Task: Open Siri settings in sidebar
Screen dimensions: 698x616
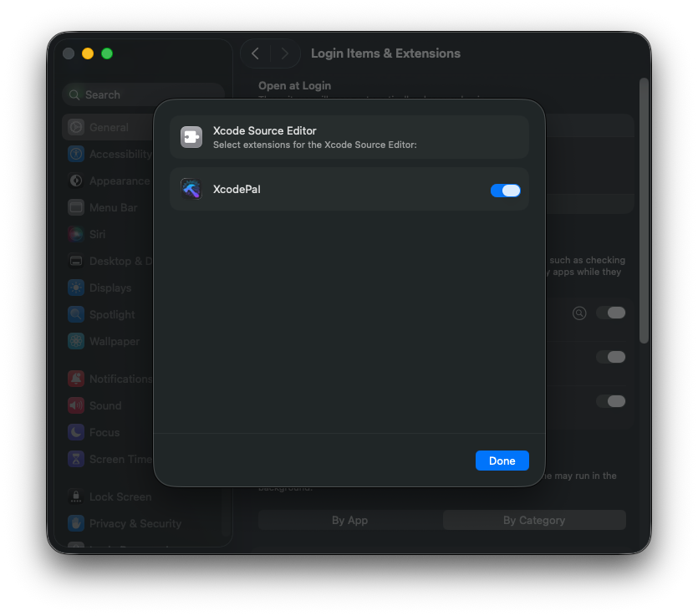Action: tap(108, 234)
